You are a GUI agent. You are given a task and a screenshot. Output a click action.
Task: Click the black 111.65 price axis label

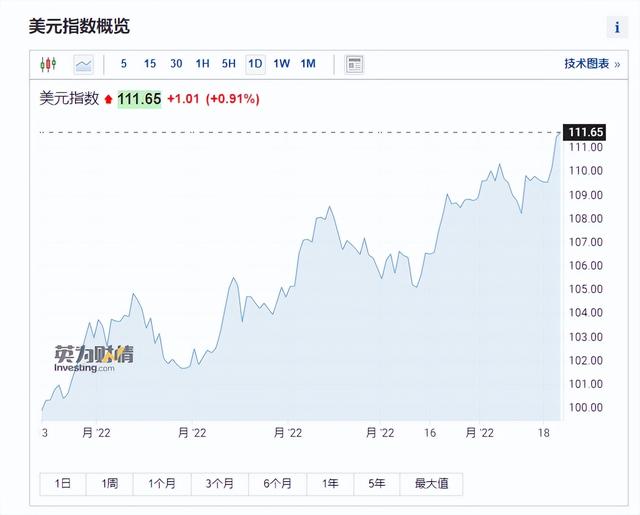[584, 132]
